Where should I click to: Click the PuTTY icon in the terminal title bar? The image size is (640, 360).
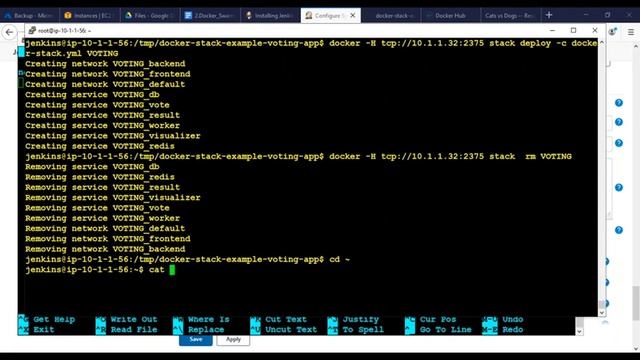32,30
